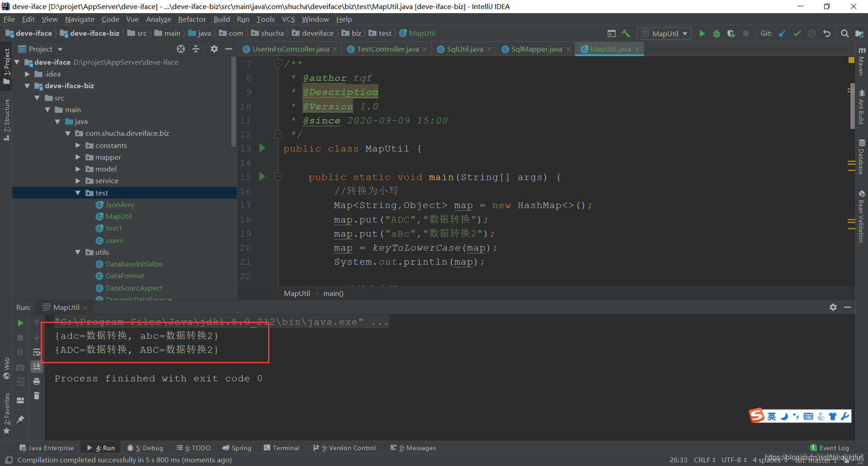Show Git history clock icon
This screenshot has height=466, width=868.
click(x=811, y=33)
